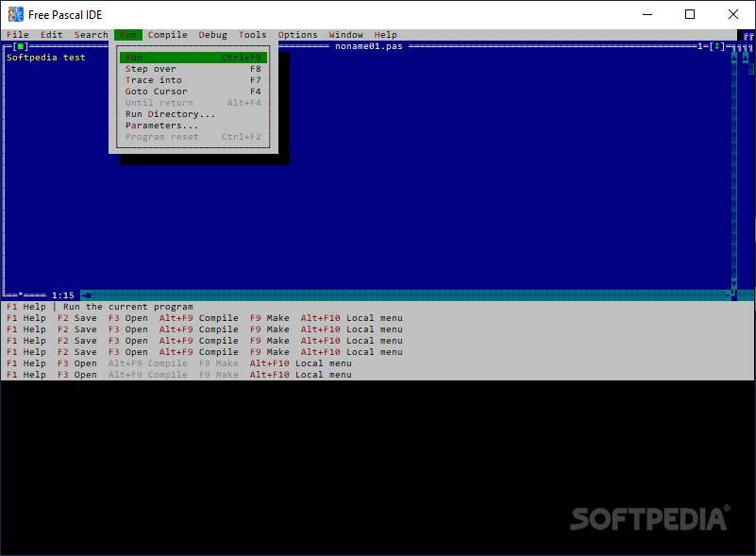Click F1 Help on Run status line

click(26, 307)
